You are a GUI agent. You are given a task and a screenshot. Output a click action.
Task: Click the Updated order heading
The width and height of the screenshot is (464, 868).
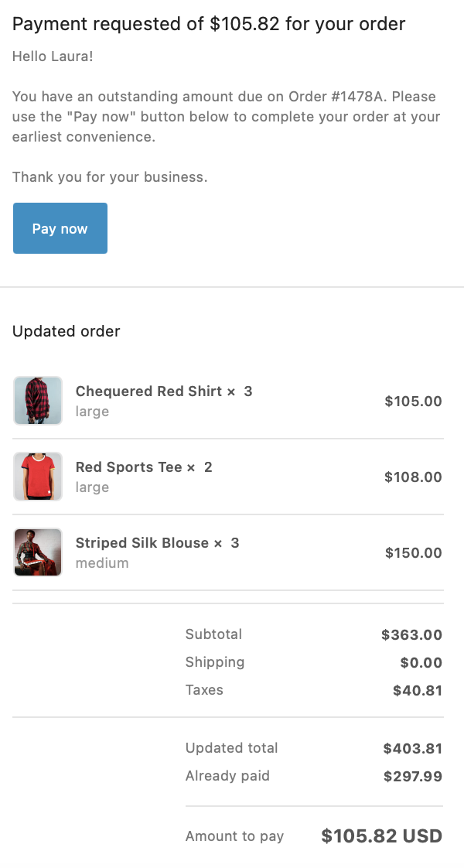pos(67,331)
